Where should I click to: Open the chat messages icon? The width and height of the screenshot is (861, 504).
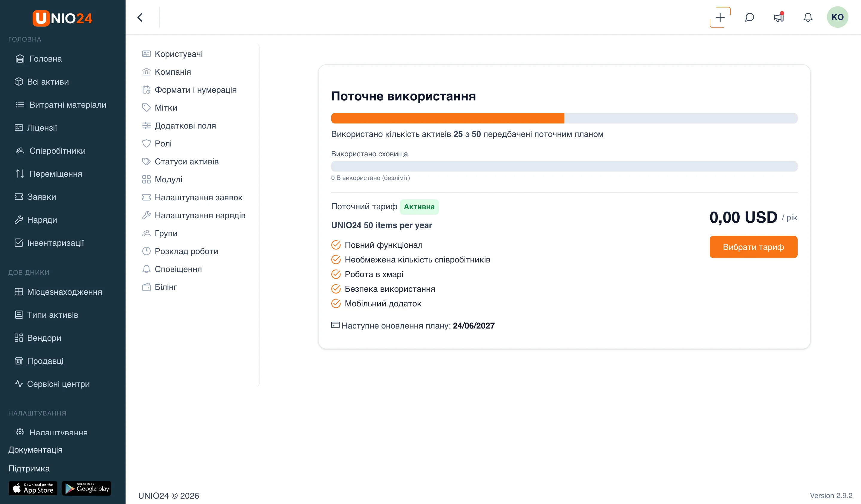[749, 17]
